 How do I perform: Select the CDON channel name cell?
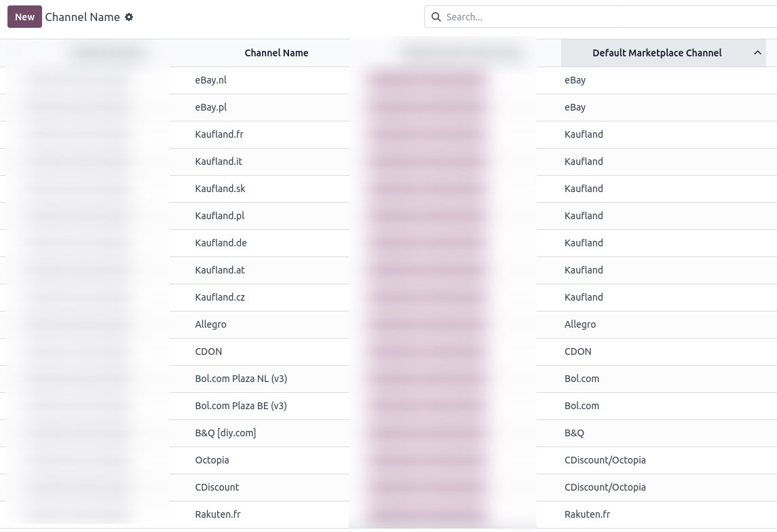coord(208,351)
